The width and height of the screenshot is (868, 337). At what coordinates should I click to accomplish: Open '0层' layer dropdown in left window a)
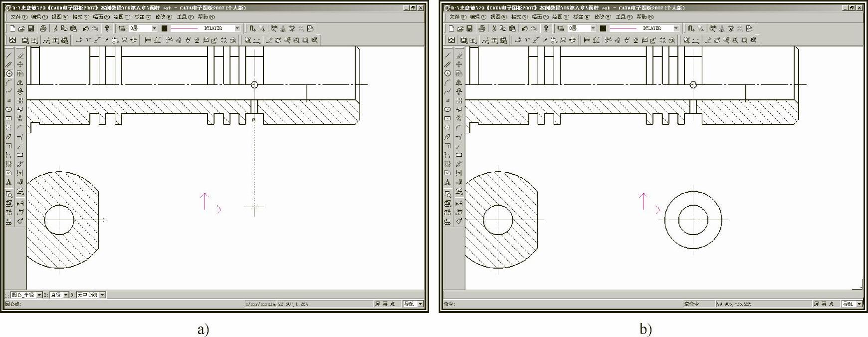[x=154, y=28]
